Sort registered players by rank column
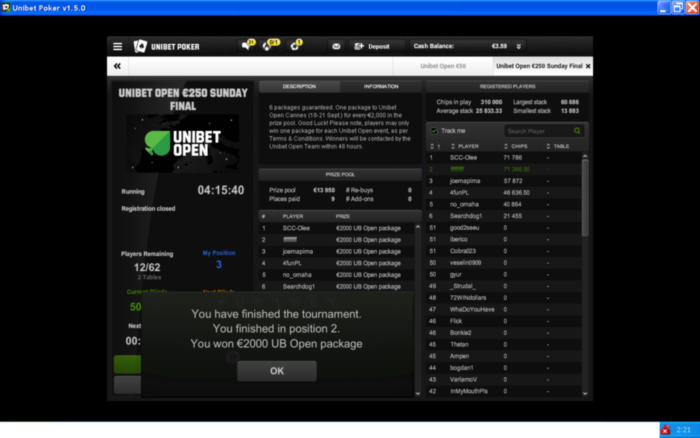Screen dimensions: 700x438 point(435,146)
